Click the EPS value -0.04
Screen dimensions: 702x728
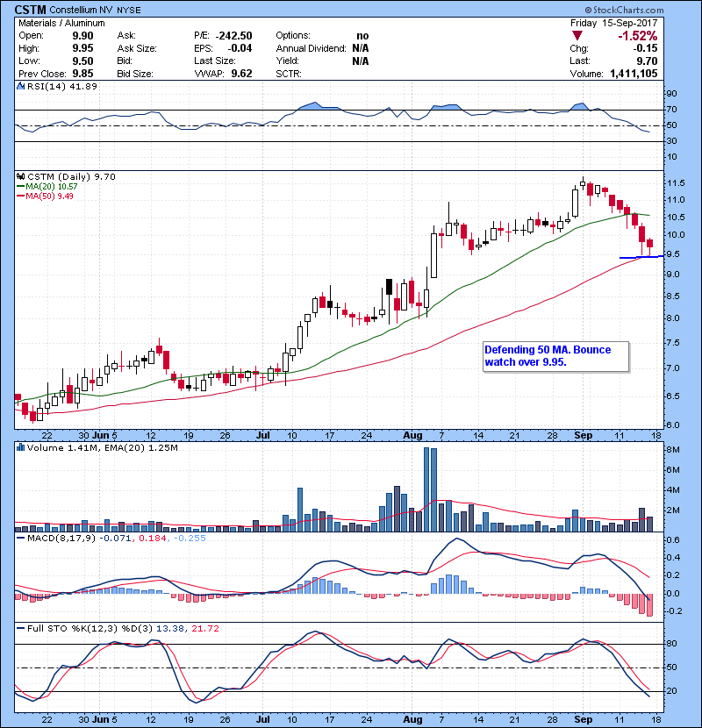[240, 48]
